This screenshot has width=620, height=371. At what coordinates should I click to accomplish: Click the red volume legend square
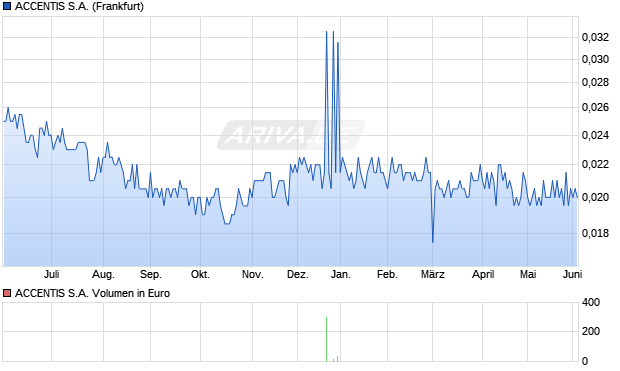(x=7, y=293)
